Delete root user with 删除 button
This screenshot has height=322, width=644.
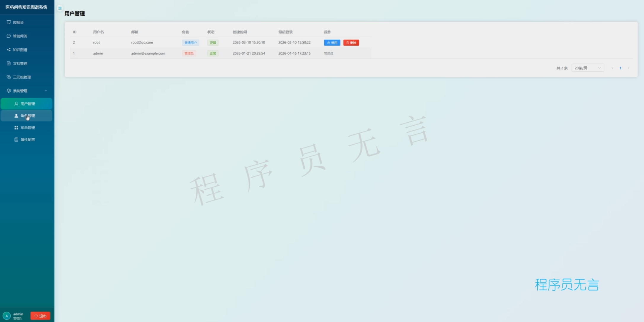351,43
